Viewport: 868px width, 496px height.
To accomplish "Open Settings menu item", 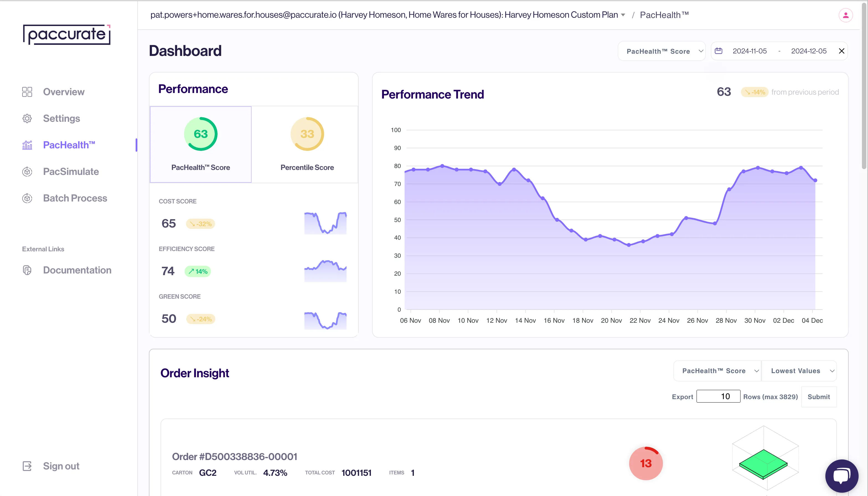I will coord(62,118).
